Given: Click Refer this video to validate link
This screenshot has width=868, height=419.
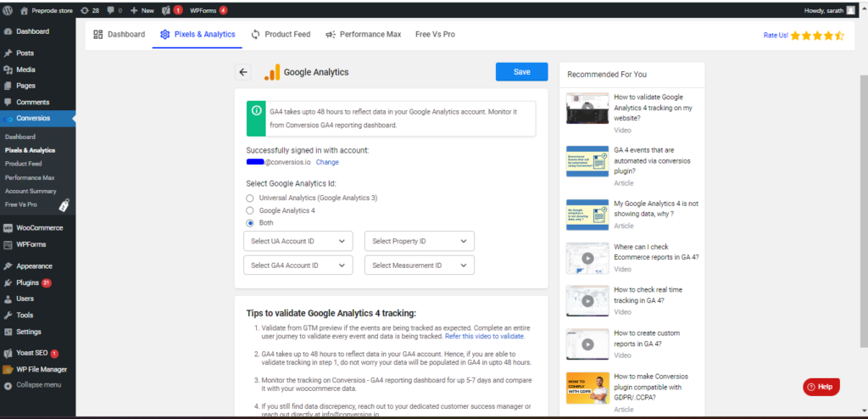Looking at the screenshot, I should [485, 337].
